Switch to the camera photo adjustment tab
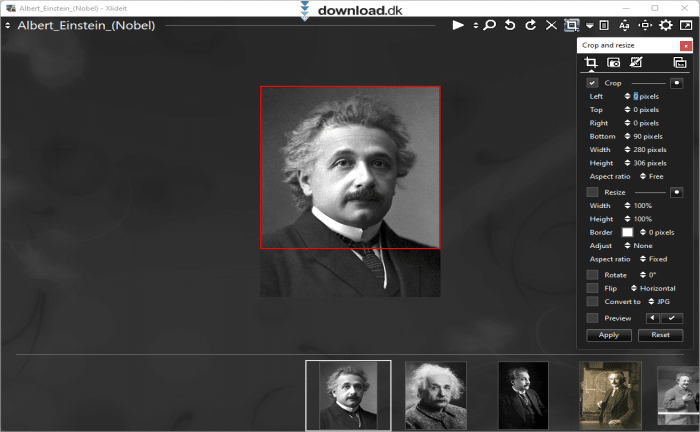 [613, 62]
